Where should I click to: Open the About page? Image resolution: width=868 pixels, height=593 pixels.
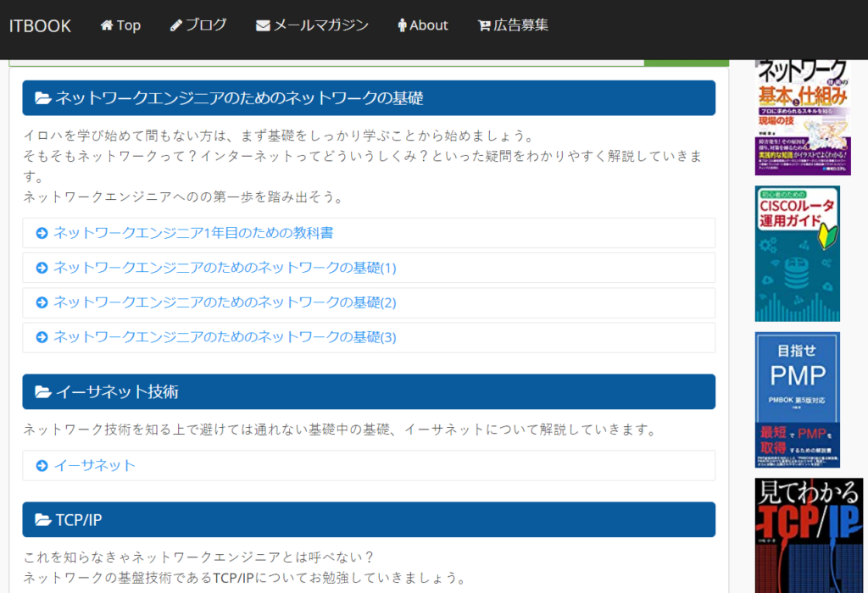pyautogui.click(x=423, y=25)
